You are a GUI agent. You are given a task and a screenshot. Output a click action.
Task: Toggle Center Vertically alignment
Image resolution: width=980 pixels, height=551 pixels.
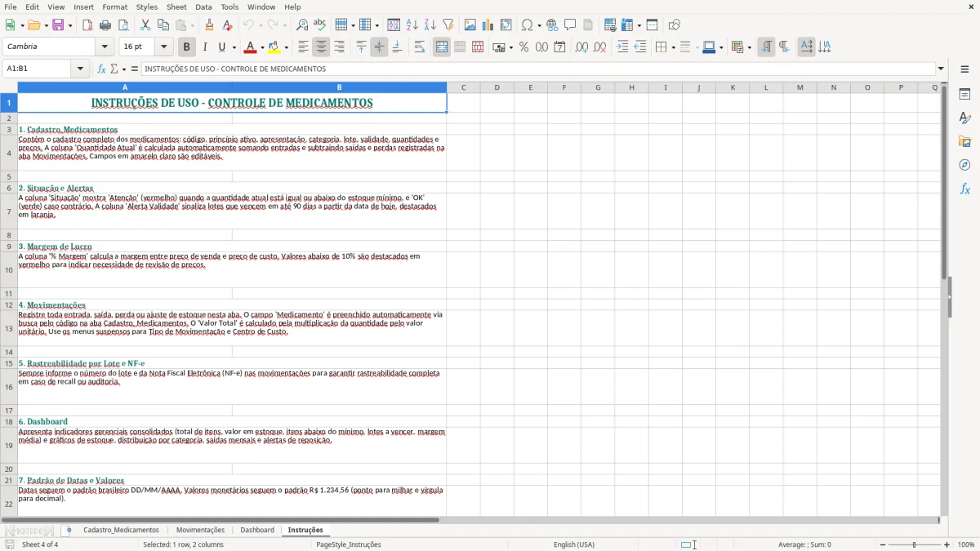[x=379, y=47]
